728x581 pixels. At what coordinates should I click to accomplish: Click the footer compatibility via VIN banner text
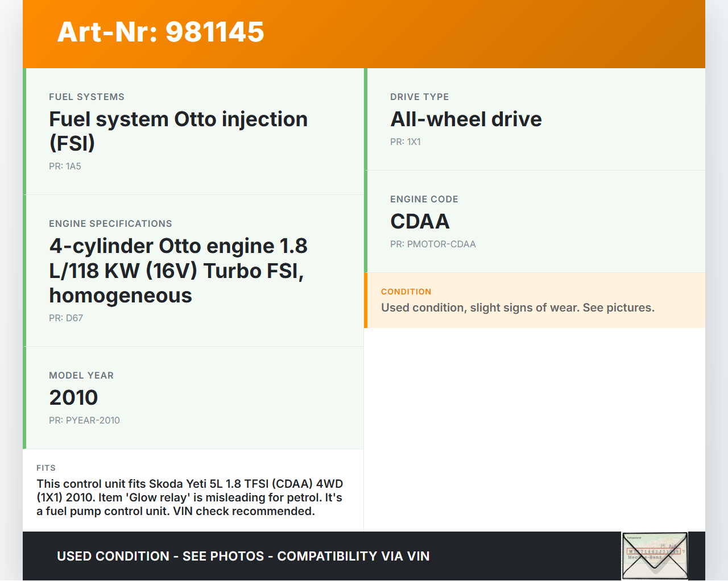243,556
